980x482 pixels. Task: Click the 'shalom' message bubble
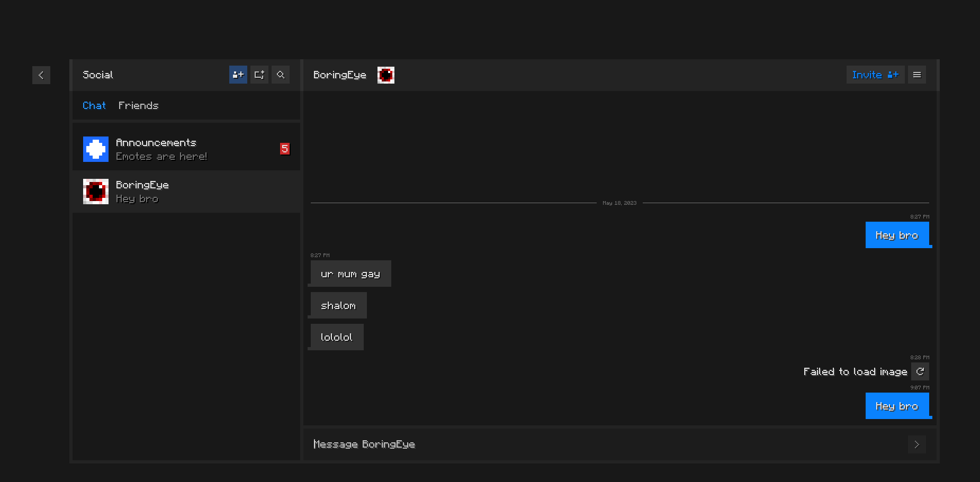[339, 305]
